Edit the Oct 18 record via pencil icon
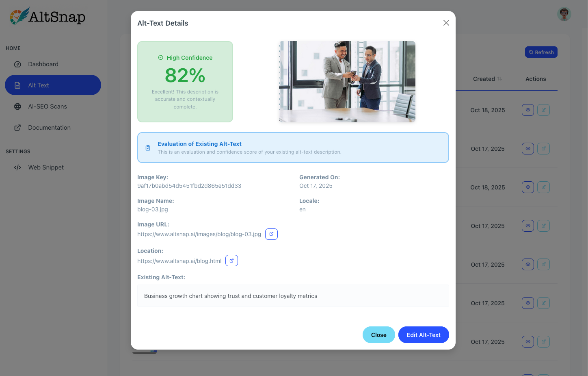Viewport: 588px width, 376px height. pos(543,110)
